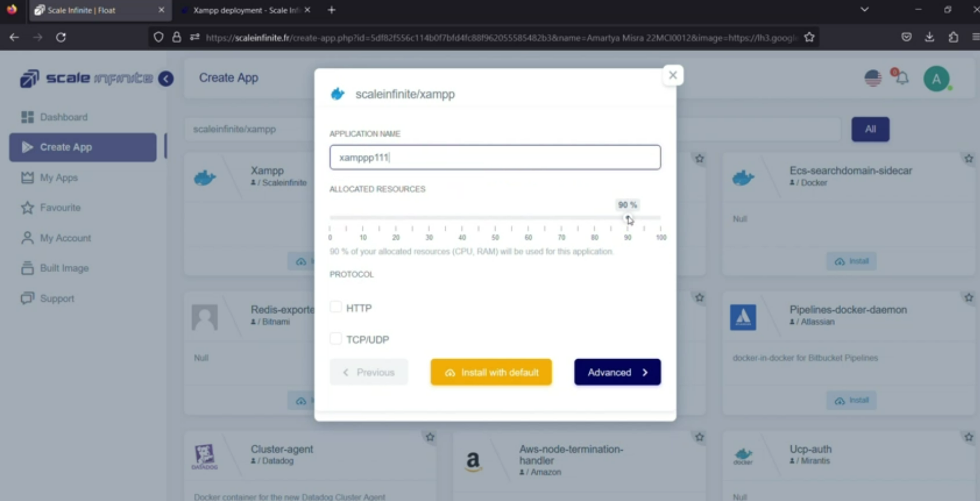Click the site lock security icon

click(x=177, y=37)
